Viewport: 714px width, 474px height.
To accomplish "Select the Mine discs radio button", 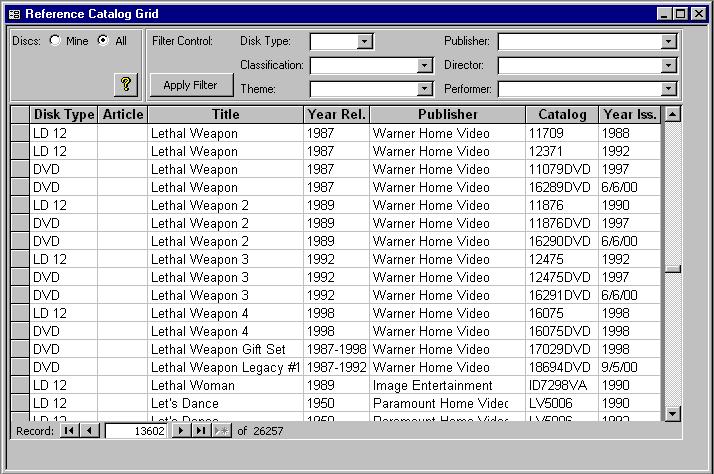I will point(54,41).
